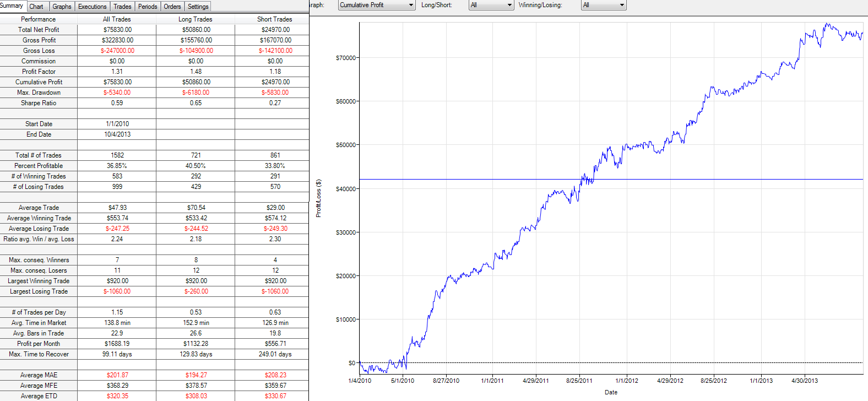Click the Short Trades average ETD $330.67
This screenshot has height=401, width=868.
pos(275,396)
